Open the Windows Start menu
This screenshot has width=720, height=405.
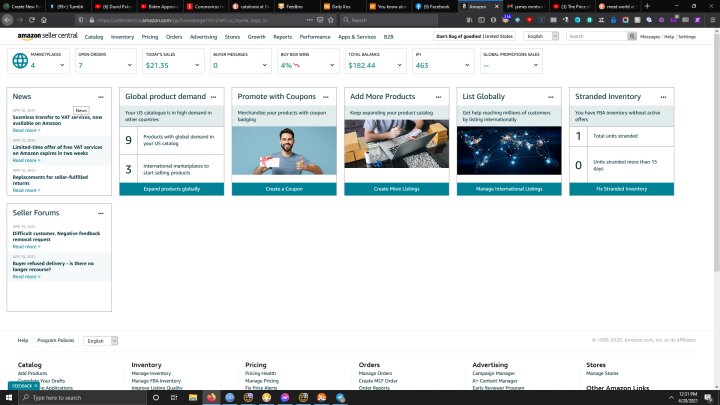pyautogui.click(x=9, y=397)
